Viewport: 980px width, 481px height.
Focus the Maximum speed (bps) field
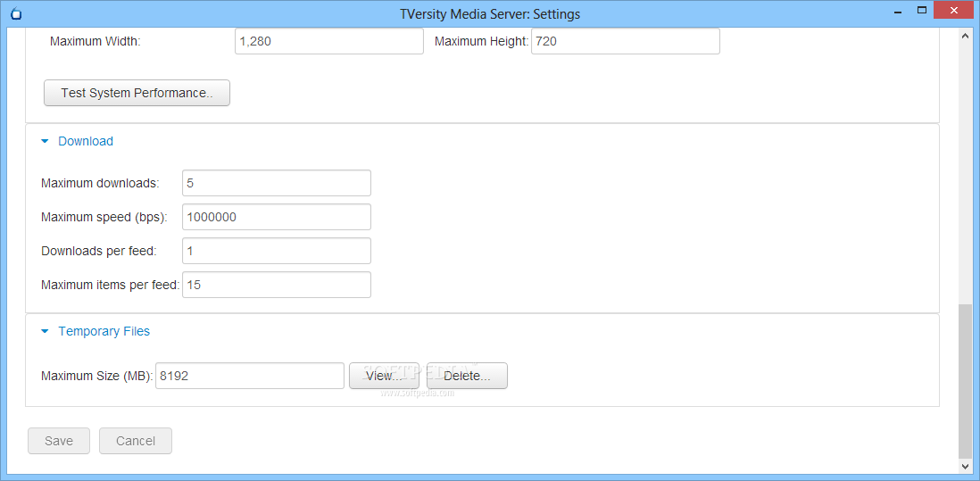(277, 217)
